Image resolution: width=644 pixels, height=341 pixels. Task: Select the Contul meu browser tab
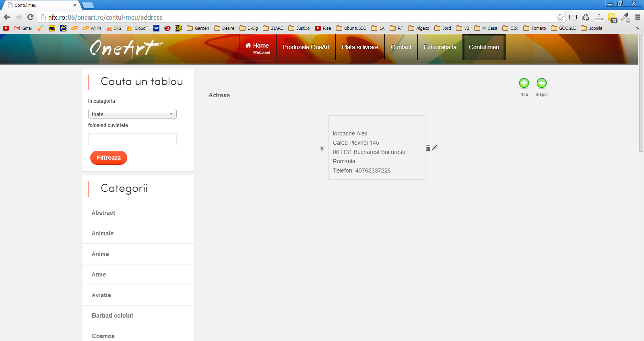(42, 5)
